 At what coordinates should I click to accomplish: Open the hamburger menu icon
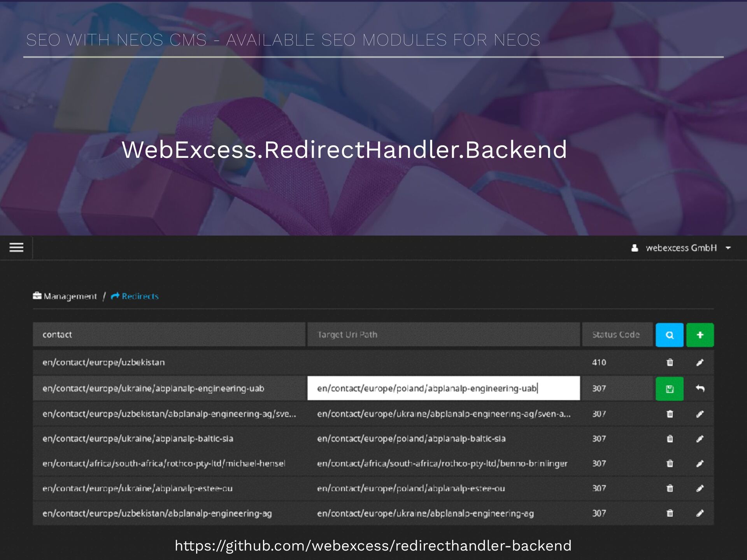pyautogui.click(x=16, y=247)
